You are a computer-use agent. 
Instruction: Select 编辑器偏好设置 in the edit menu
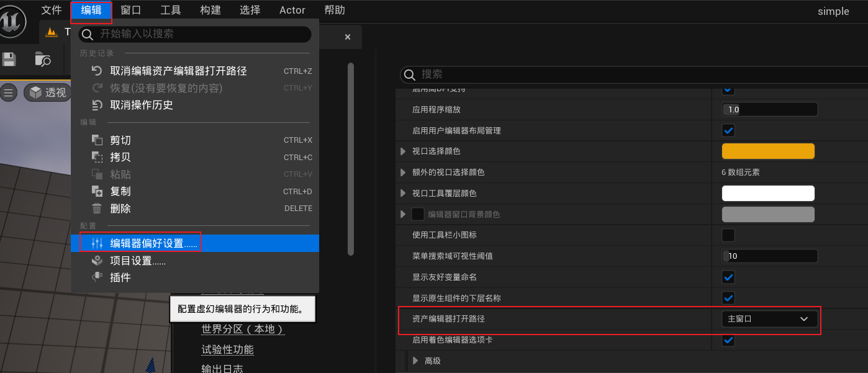[x=154, y=243]
